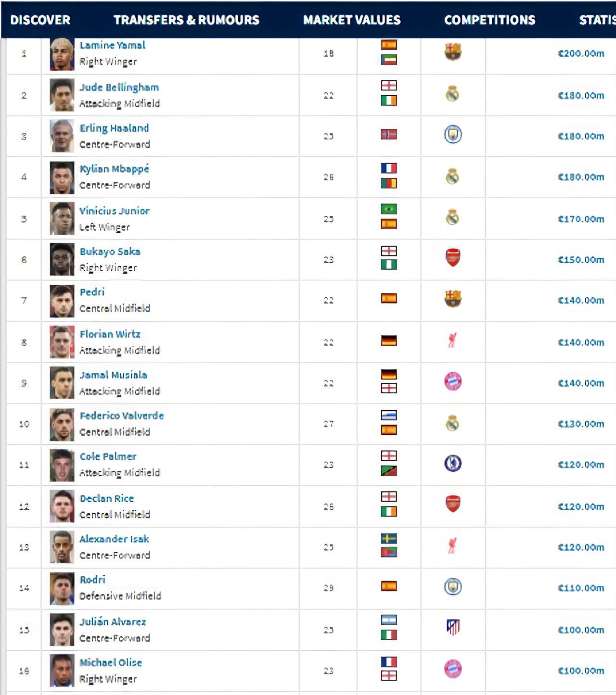Click Bayern Munich crest beside Jamal Musiala
The image size is (616, 695).
pyautogui.click(x=452, y=381)
